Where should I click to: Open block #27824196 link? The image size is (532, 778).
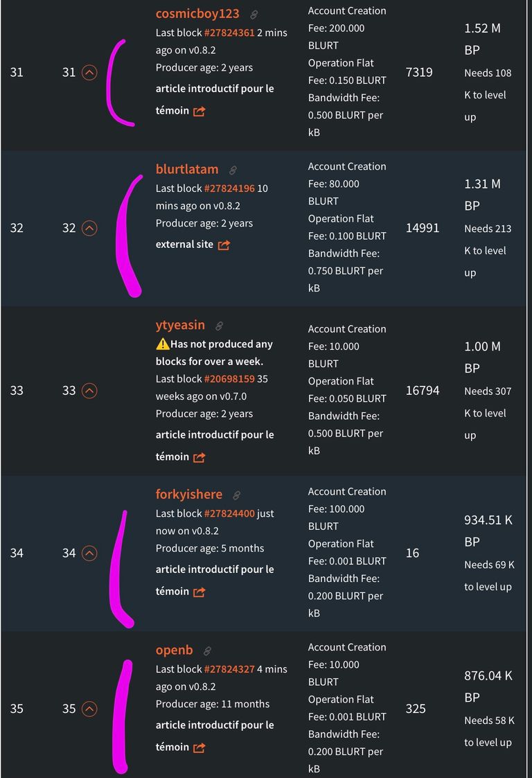(x=229, y=188)
